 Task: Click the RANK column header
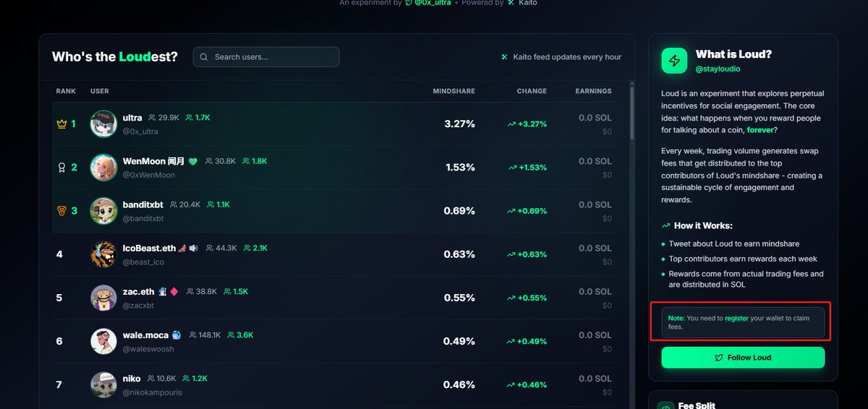[66, 91]
